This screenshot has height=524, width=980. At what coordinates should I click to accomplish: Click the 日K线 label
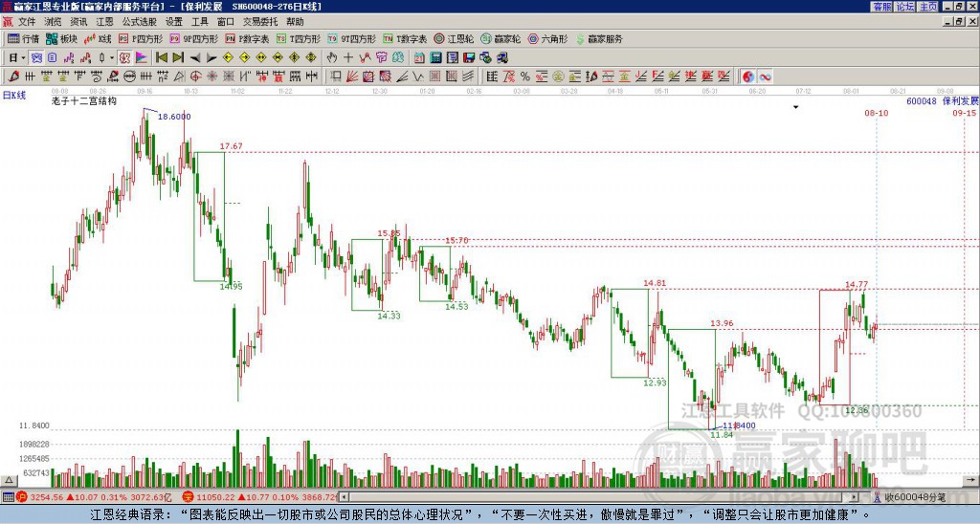tap(14, 96)
